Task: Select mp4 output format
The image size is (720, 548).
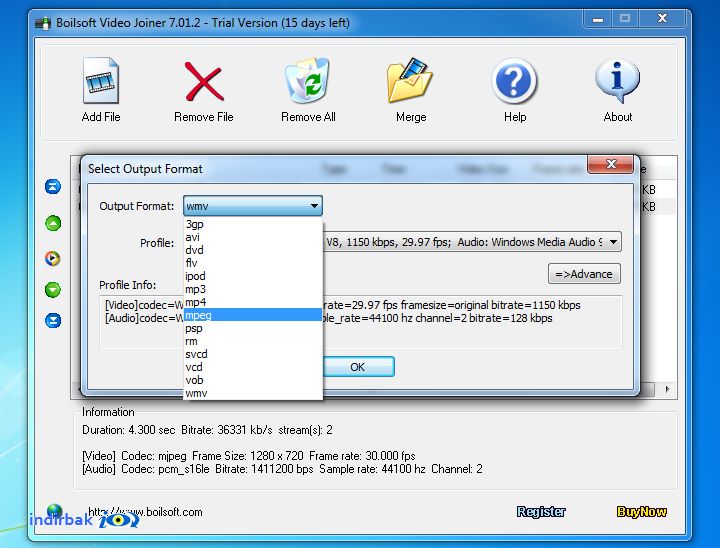Action: [x=253, y=302]
